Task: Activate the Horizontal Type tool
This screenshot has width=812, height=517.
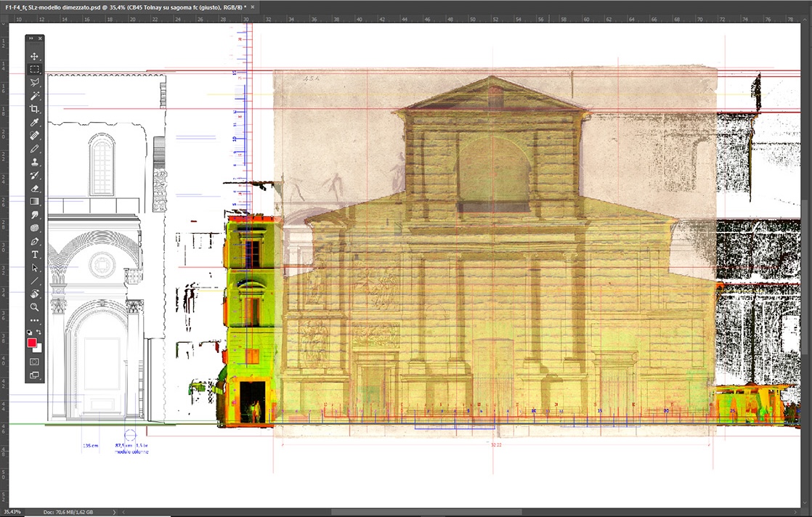Action: coord(34,254)
